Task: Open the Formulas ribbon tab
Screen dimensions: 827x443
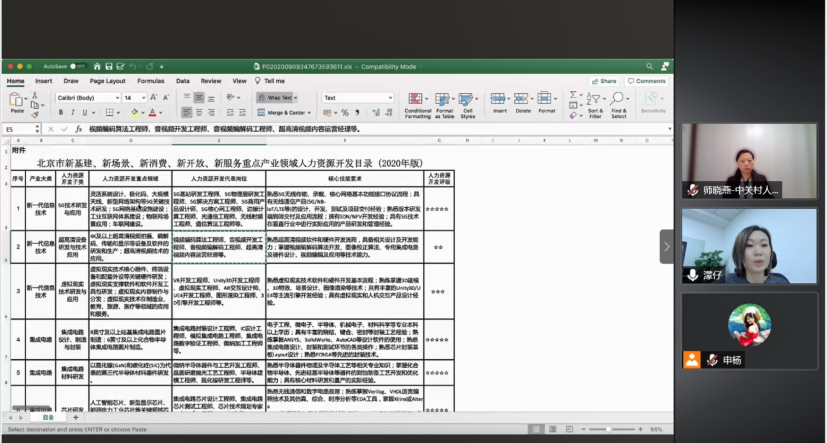Action: pos(151,81)
